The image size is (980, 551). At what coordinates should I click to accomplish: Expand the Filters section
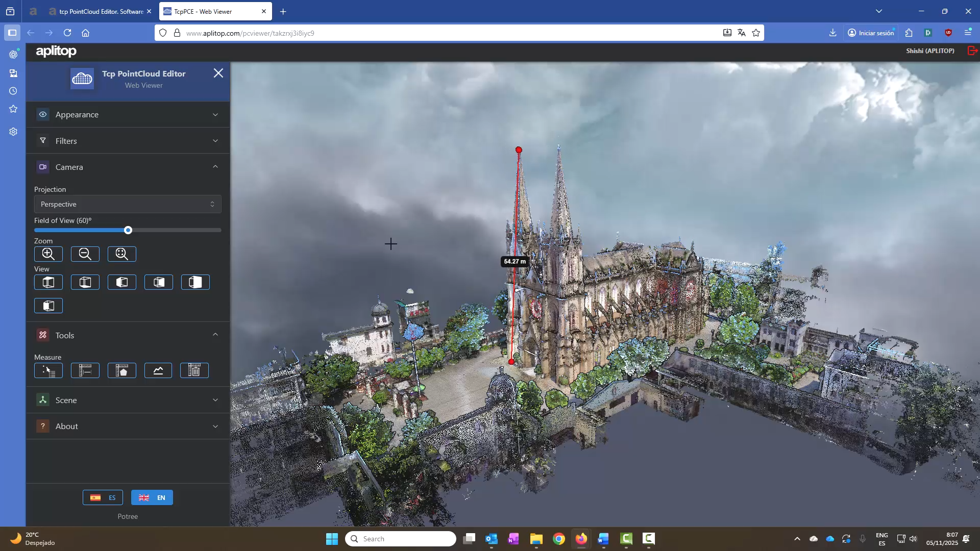[128, 141]
